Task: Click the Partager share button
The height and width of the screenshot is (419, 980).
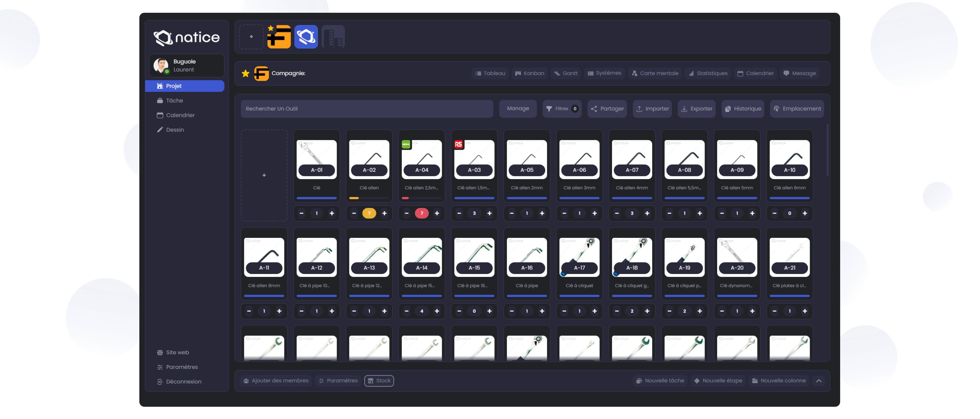Action: coord(607,109)
